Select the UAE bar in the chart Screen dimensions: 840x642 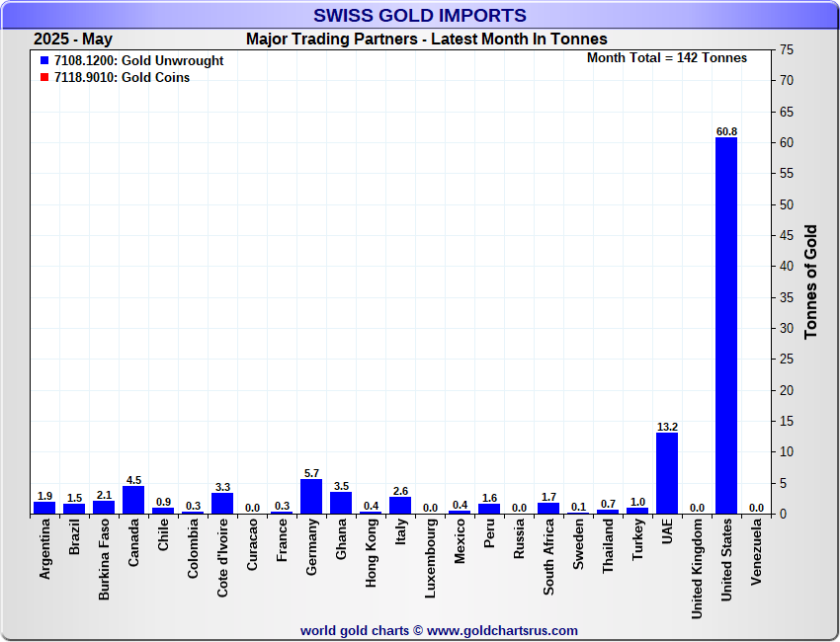click(x=667, y=473)
